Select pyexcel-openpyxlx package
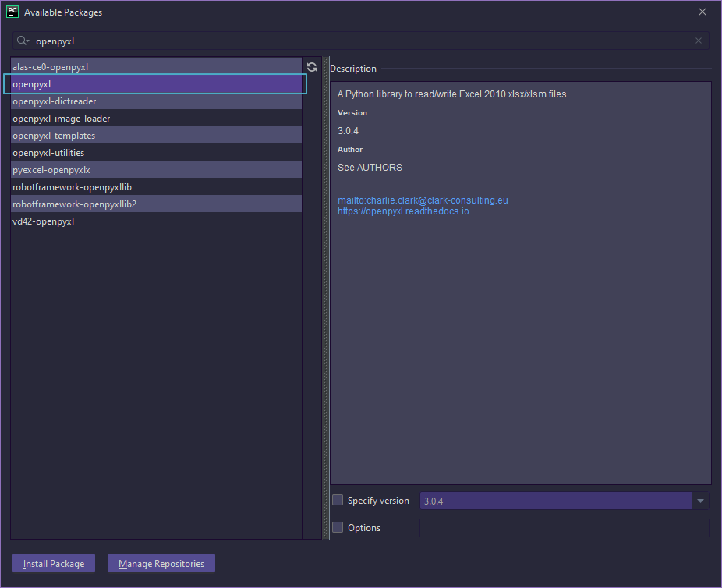 pos(157,170)
